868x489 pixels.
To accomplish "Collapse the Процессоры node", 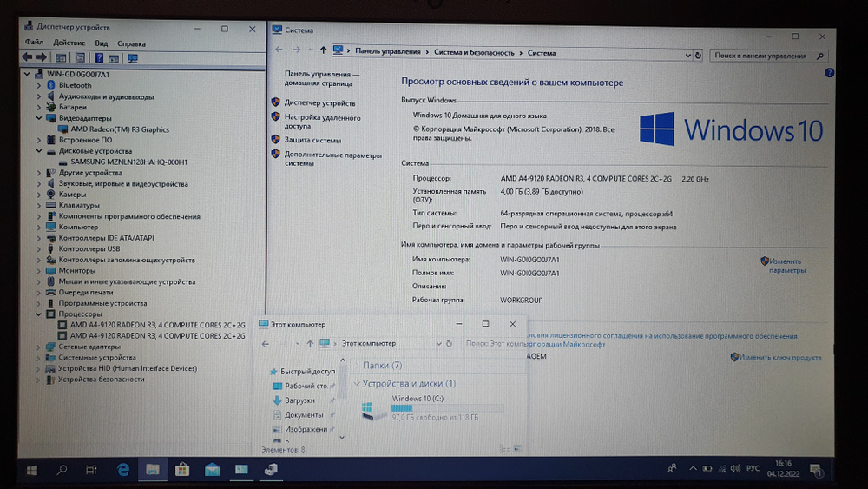I will [39, 314].
